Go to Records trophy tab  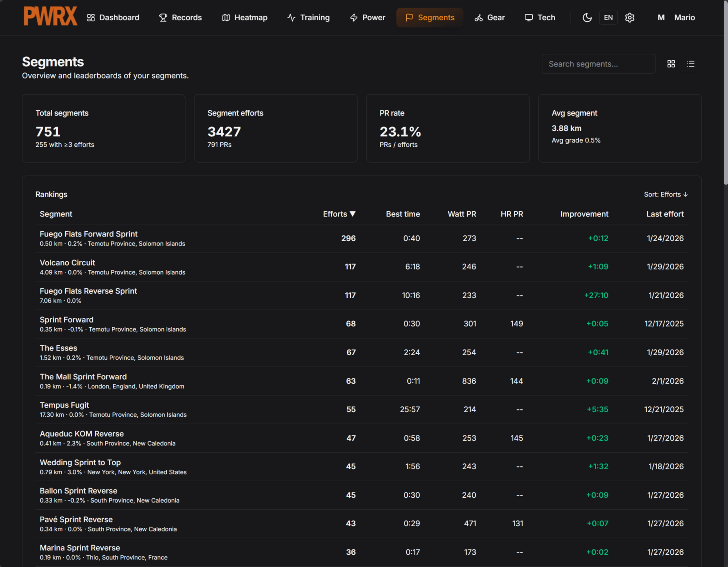[180, 17]
